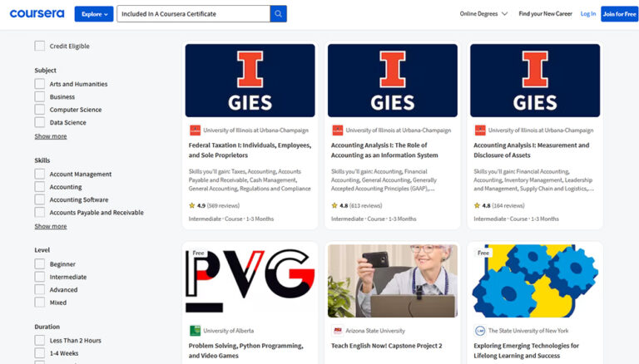Click Arizona State University provider name
639x364 pixels.
(375, 331)
